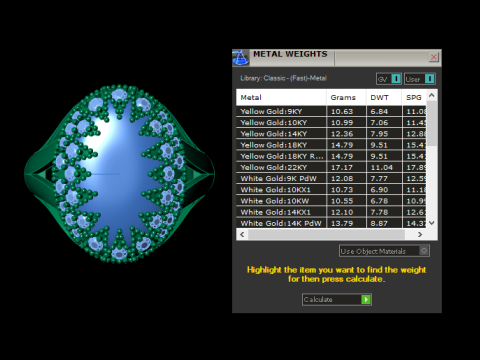Click the Metal Weights title bar
This screenshot has height=360, width=480.
coord(337,57)
